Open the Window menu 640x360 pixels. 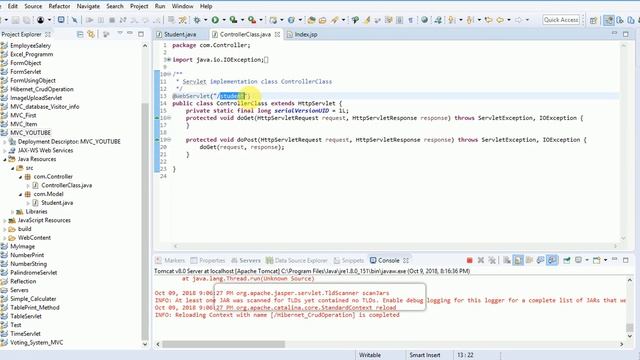182,6
